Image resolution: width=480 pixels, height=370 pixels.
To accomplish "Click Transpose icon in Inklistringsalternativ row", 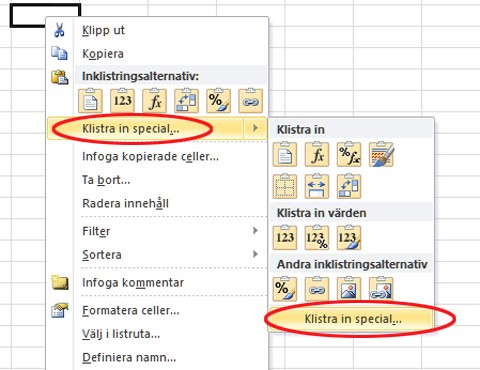I will (186, 101).
